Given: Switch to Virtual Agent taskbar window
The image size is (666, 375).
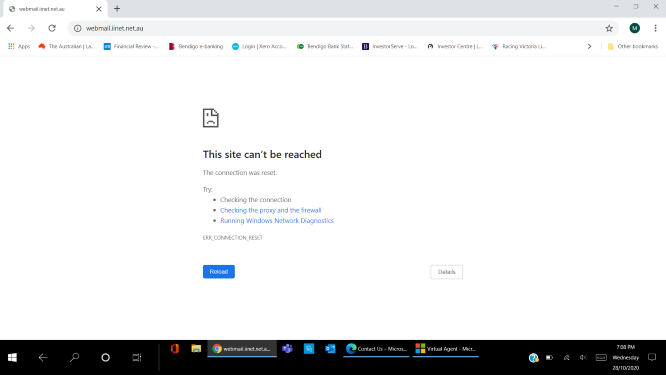Looking at the screenshot, I should [x=446, y=349].
